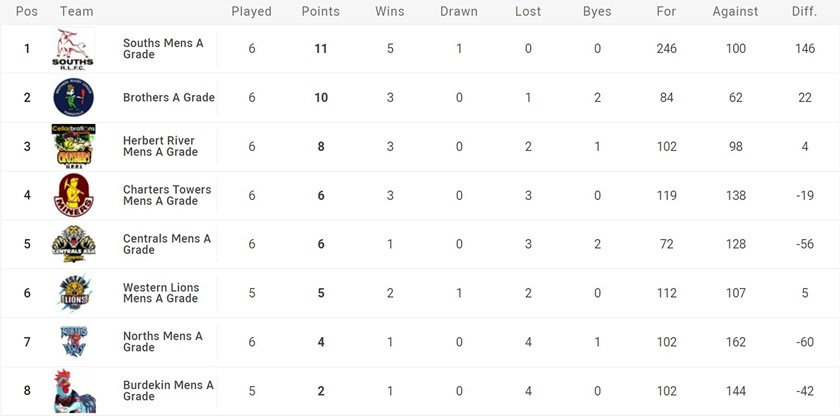Viewport: 840px width, 416px height.
Task: Click the Western Lions logo
Action: [73, 292]
